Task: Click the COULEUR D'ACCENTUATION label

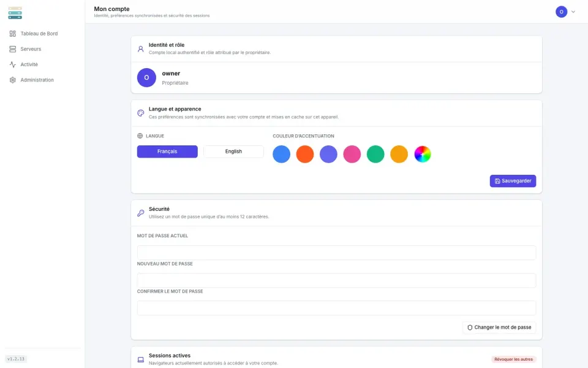Action: tap(303, 136)
